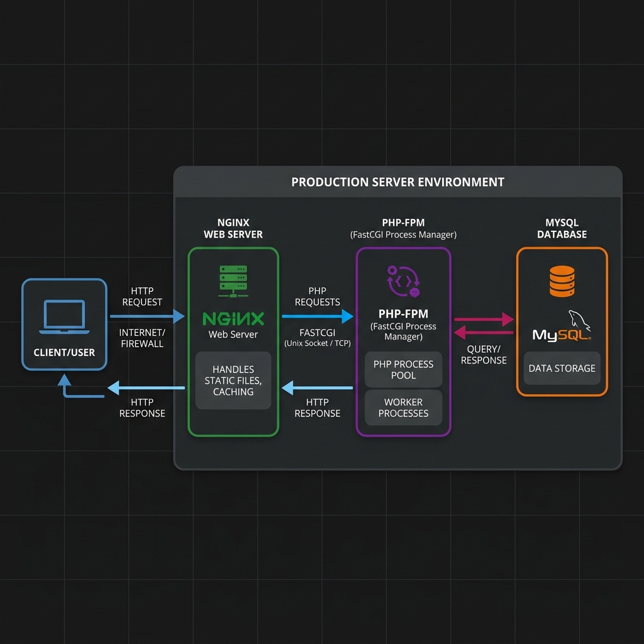Click 'Web Server' text under NGINX logo
The height and width of the screenshot is (644, 644).
point(233,335)
